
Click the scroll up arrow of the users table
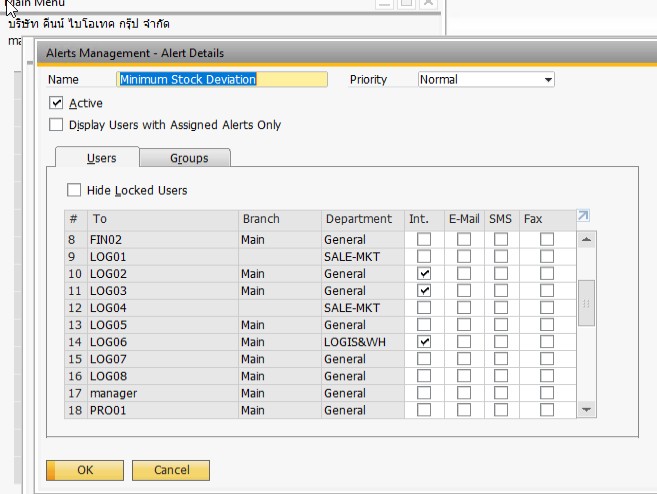click(586, 240)
